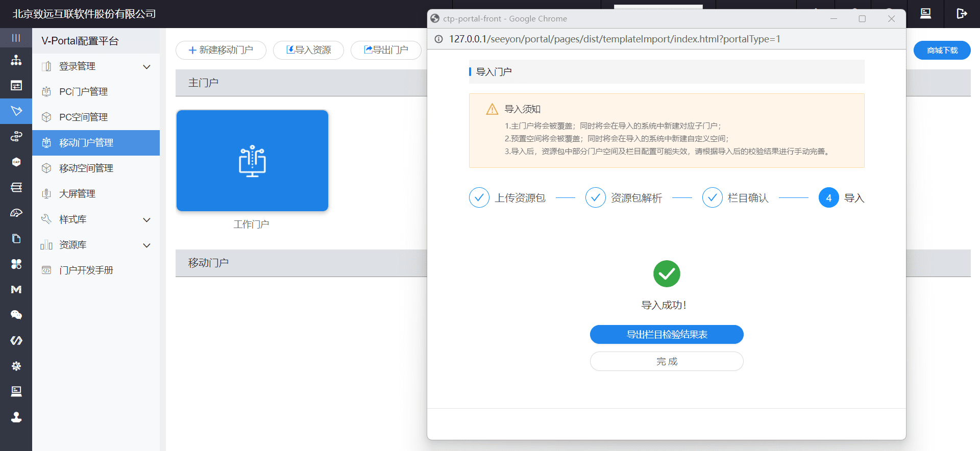Click 导出门户 button

click(386, 50)
